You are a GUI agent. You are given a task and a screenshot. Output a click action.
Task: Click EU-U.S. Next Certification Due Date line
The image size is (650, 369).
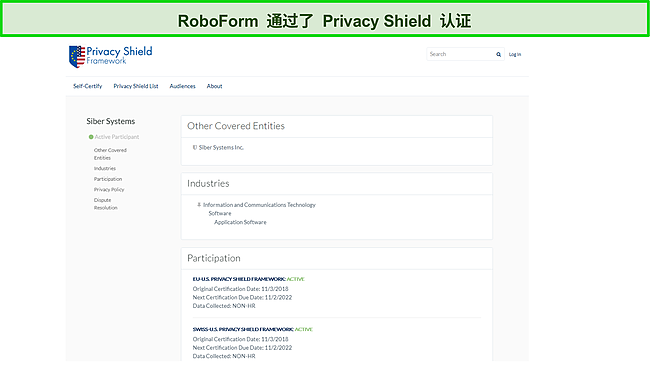pos(243,297)
